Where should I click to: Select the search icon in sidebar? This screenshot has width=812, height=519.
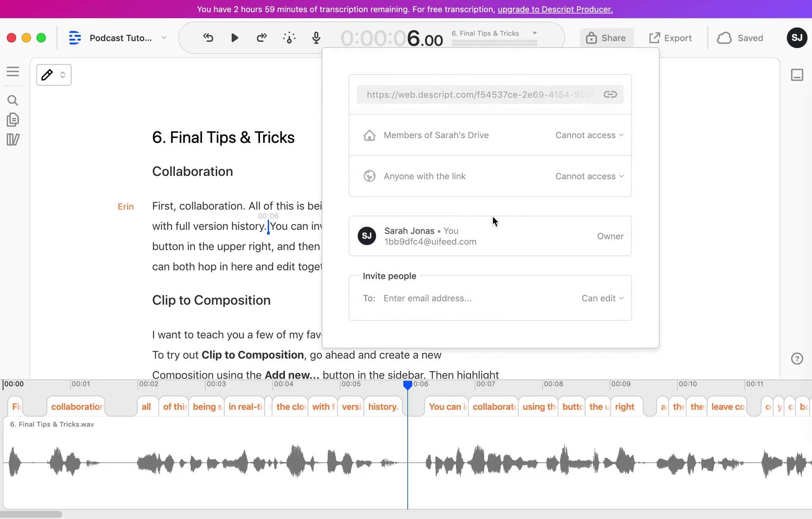[13, 100]
